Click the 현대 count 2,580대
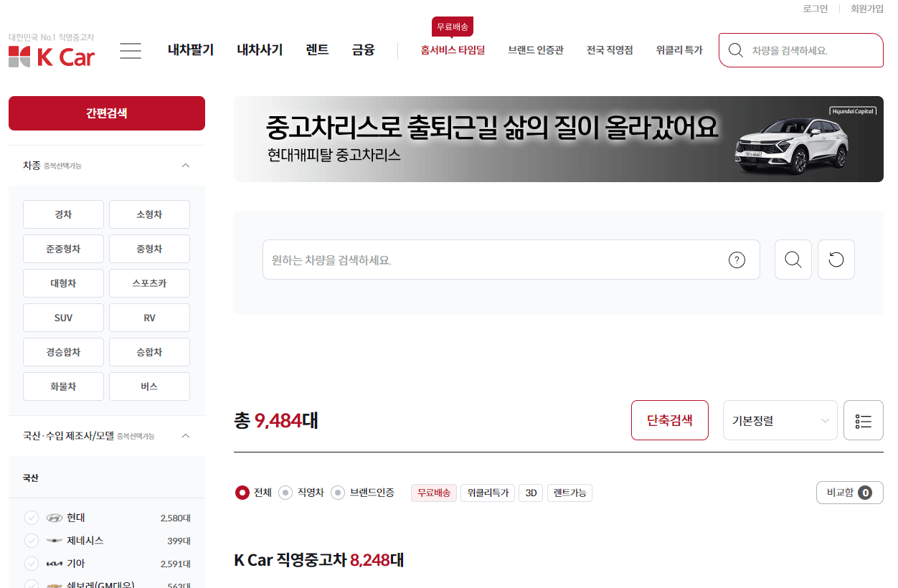This screenshot has height=588, width=898. coord(176,518)
